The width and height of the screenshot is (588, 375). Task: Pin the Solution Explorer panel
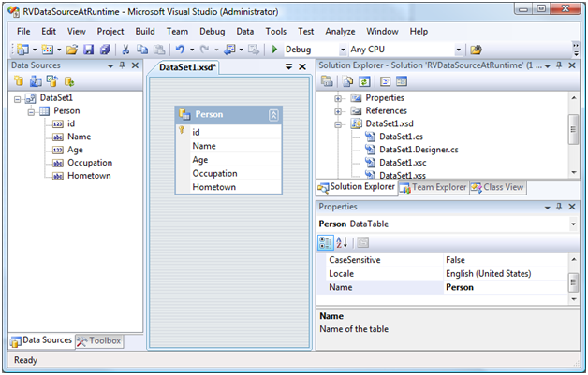(559, 65)
